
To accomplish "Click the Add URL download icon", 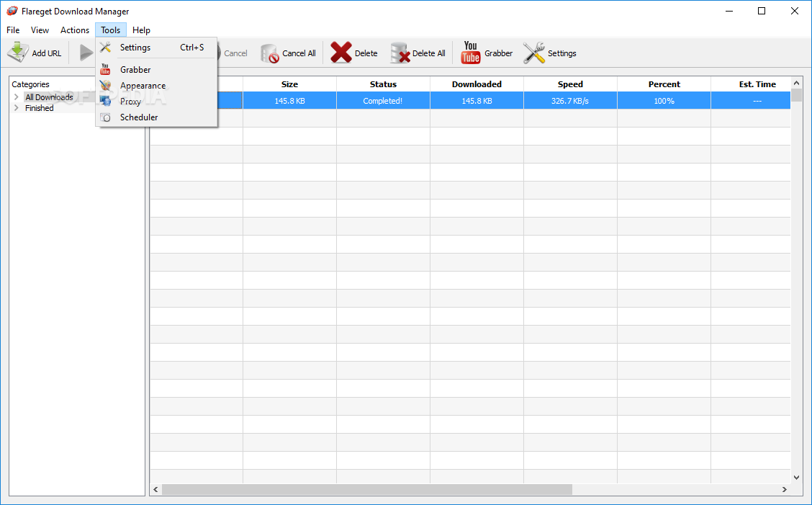I will 17,53.
